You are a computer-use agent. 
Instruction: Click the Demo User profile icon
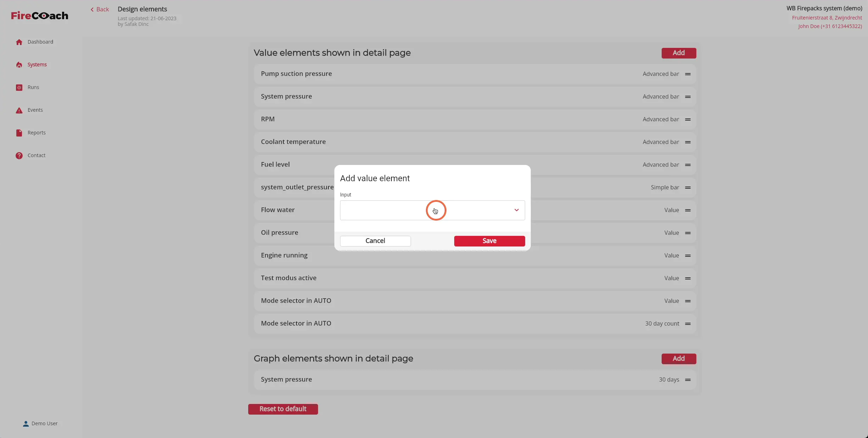(x=26, y=424)
